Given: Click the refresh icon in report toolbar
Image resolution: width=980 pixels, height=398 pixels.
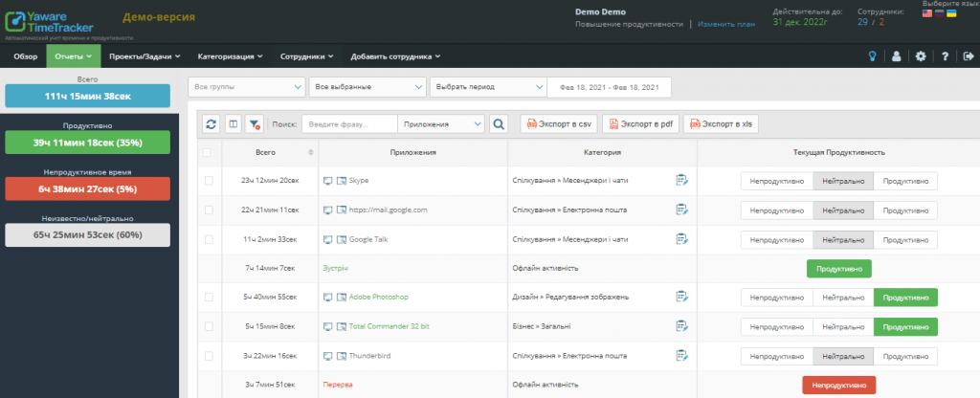Looking at the screenshot, I should (211, 123).
